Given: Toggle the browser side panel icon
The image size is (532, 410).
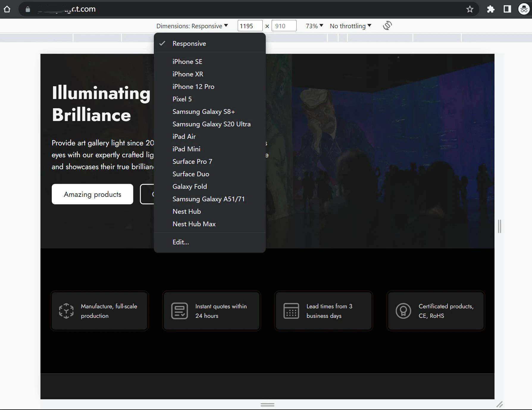Looking at the screenshot, I should click(x=507, y=9).
